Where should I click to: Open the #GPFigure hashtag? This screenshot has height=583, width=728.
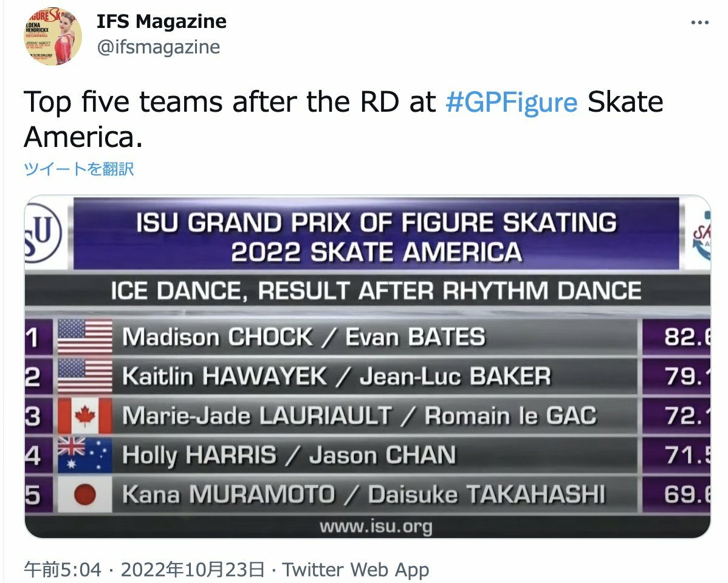coord(511,102)
